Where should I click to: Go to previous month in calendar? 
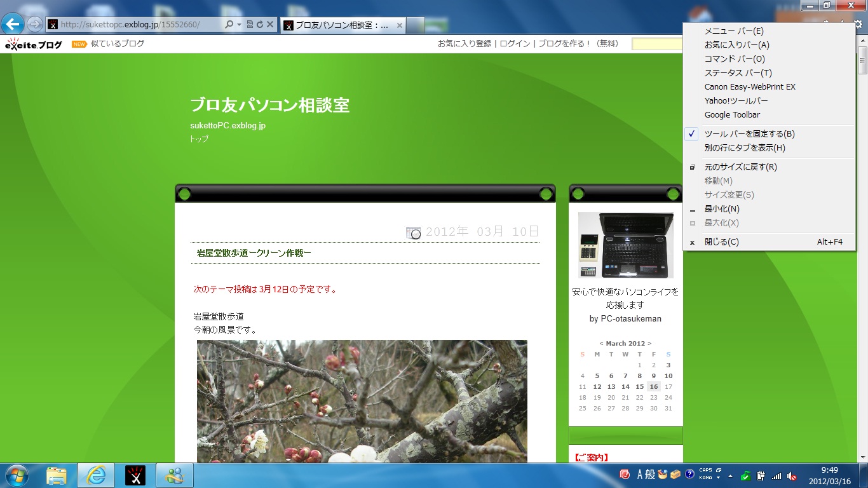pyautogui.click(x=601, y=343)
